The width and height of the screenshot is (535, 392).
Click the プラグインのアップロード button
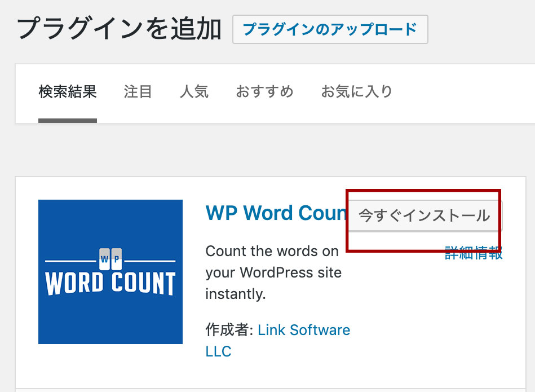(x=330, y=29)
